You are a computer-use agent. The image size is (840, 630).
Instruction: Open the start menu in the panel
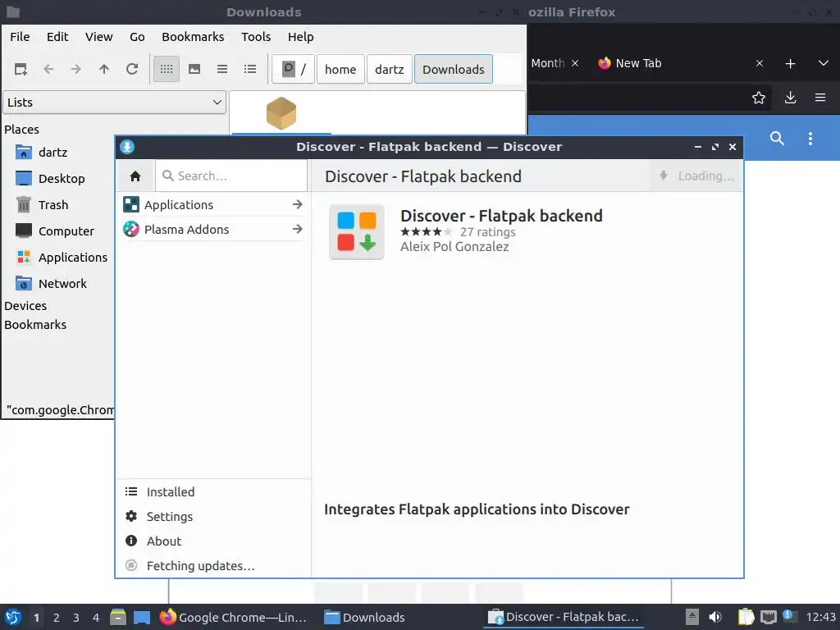point(13,617)
